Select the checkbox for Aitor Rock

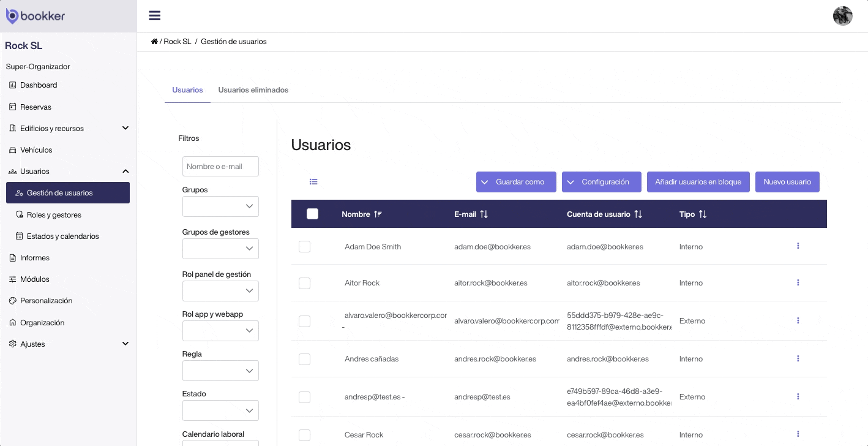click(x=304, y=283)
